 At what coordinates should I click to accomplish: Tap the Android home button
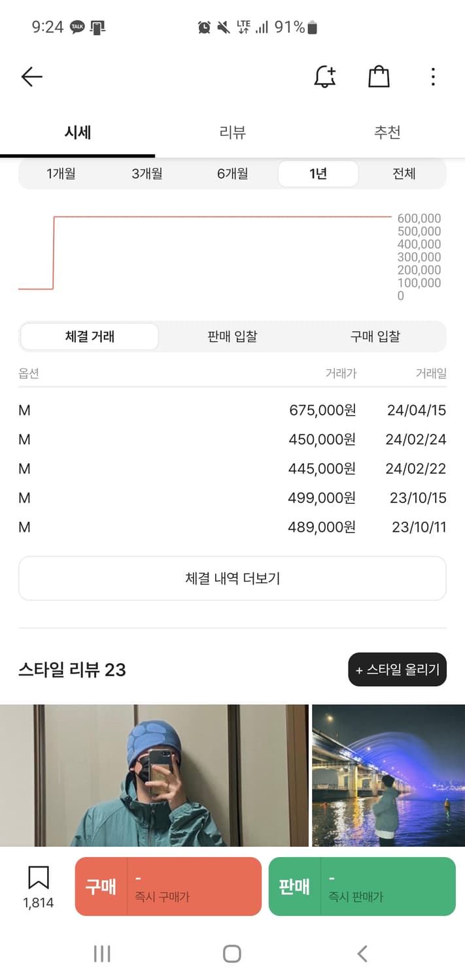click(232, 953)
